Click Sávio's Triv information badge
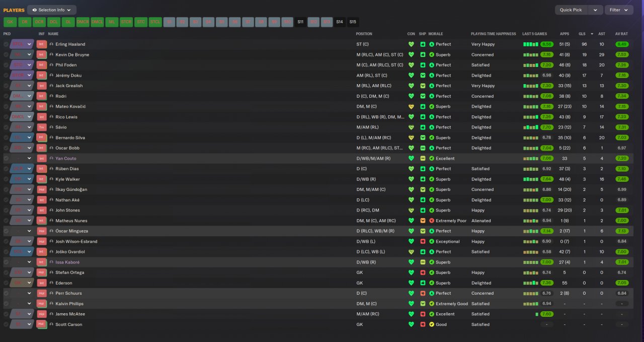This screenshot has width=644, height=342. (42, 127)
